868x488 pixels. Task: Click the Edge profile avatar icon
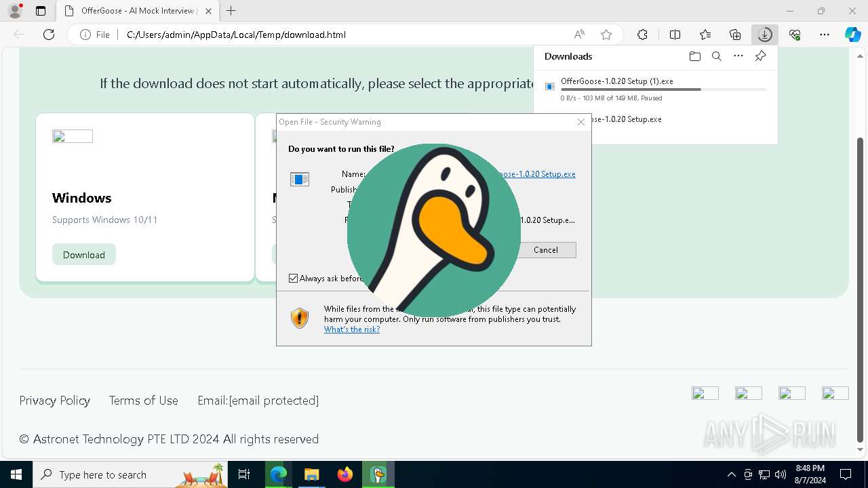15,11
